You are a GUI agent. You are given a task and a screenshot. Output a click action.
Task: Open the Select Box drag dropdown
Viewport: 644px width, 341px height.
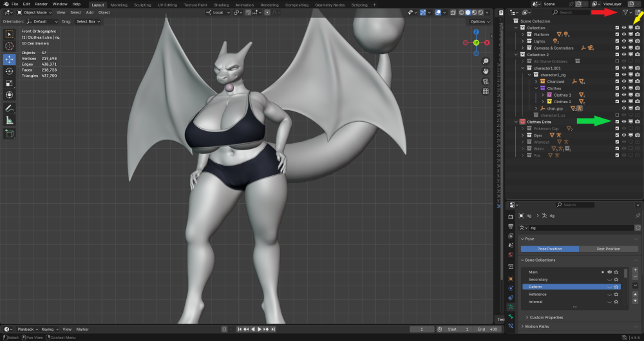click(88, 21)
